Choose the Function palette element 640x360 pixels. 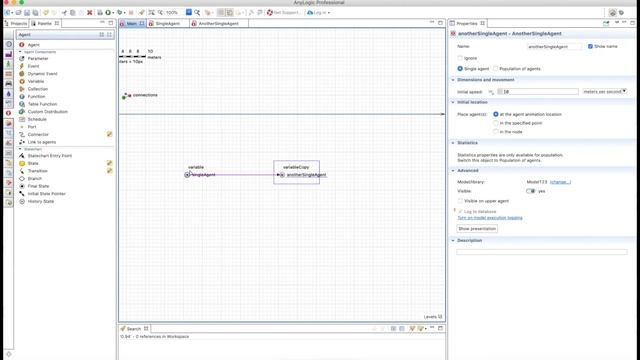(x=36, y=96)
